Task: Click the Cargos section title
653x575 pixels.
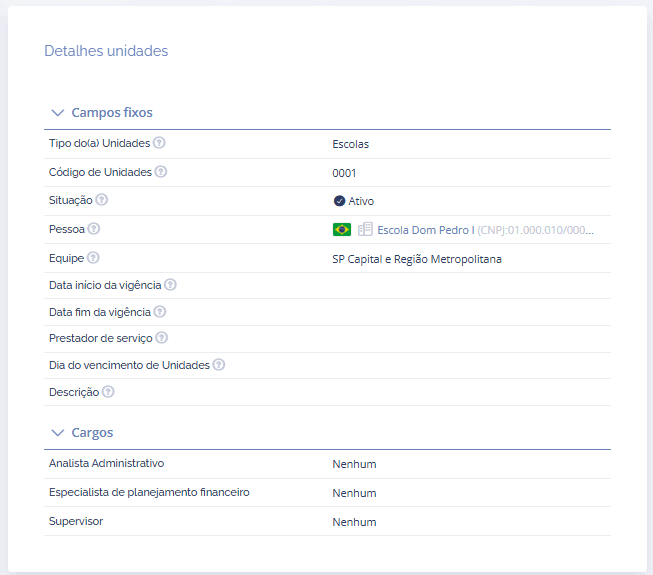Action: (92, 433)
